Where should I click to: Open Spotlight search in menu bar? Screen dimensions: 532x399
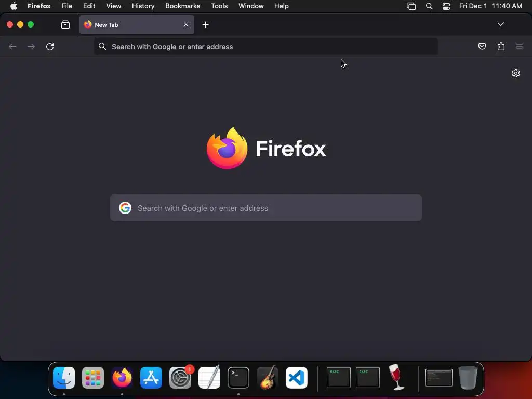coord(429,6)
